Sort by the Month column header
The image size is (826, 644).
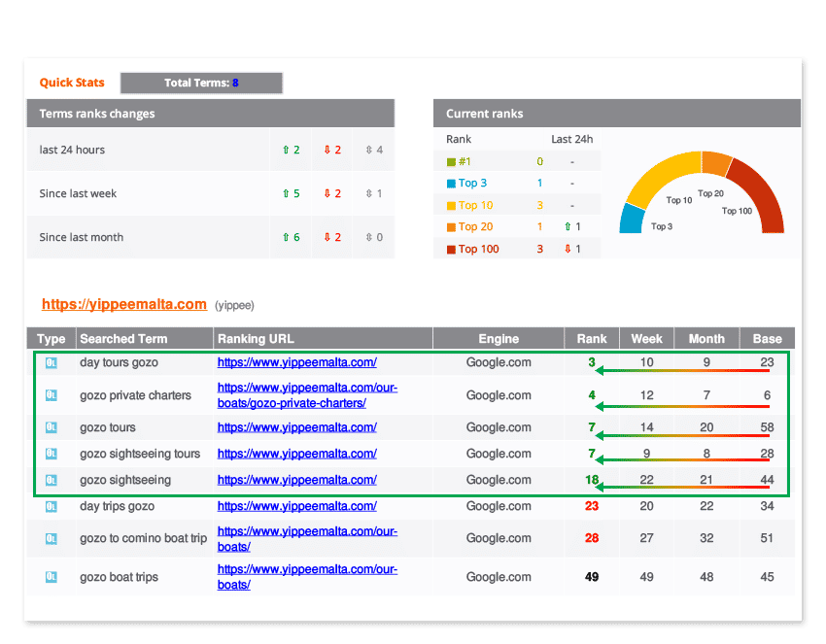click(x=706, y=339)
